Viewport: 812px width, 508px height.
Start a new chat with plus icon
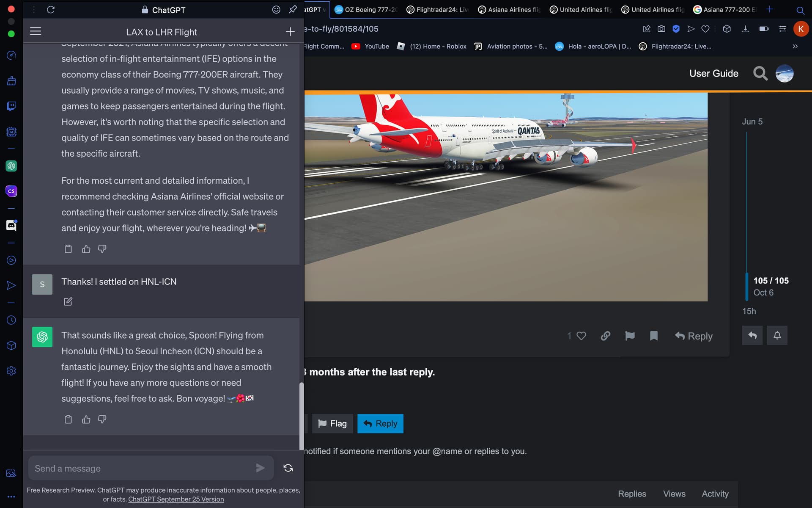point(290,32)
